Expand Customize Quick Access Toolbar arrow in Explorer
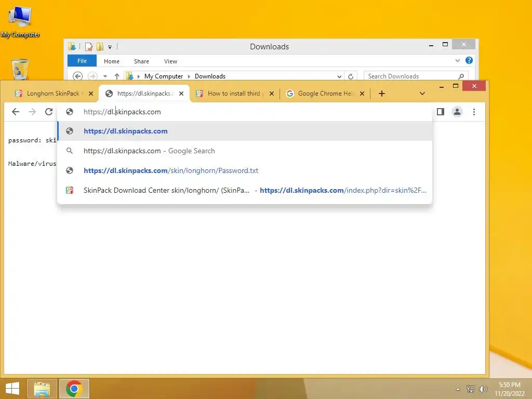This screenshot has width=532, height=399. (110, 47)
